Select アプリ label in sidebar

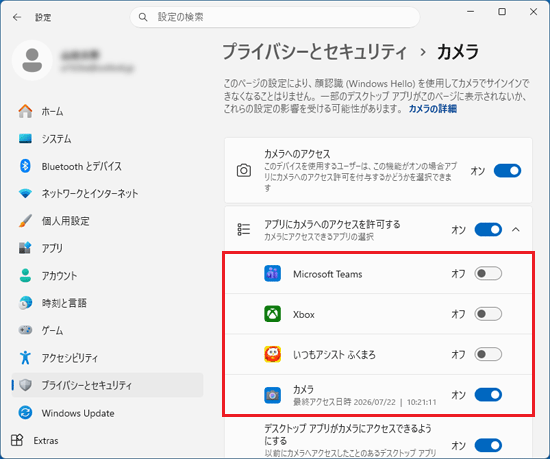click(52, 248)
